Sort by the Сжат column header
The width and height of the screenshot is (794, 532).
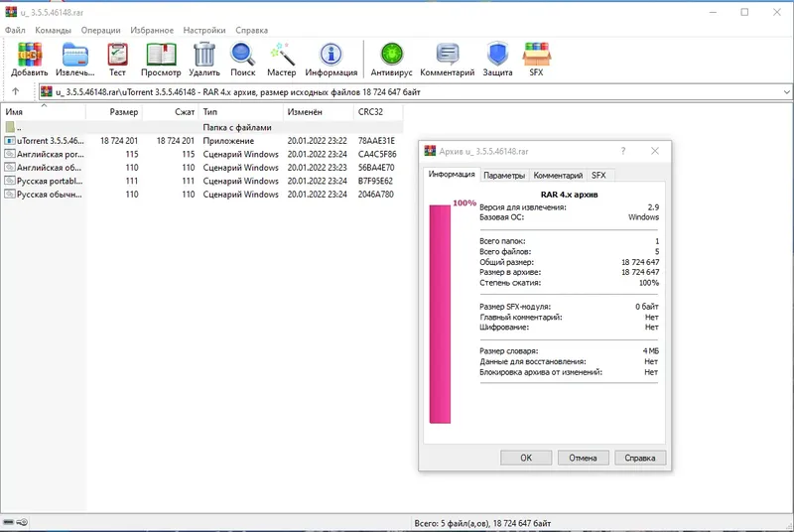tap(171, 112)
